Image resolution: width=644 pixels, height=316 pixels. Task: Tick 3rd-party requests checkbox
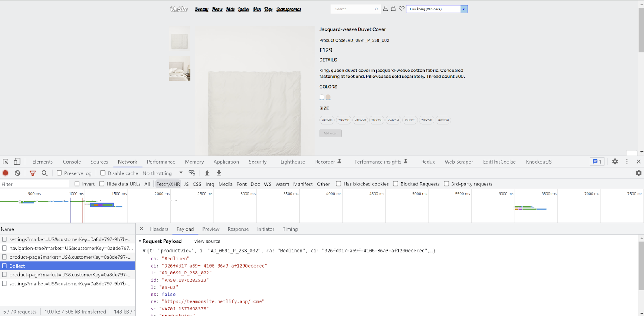pyautogui.click(x=447, y=184)
